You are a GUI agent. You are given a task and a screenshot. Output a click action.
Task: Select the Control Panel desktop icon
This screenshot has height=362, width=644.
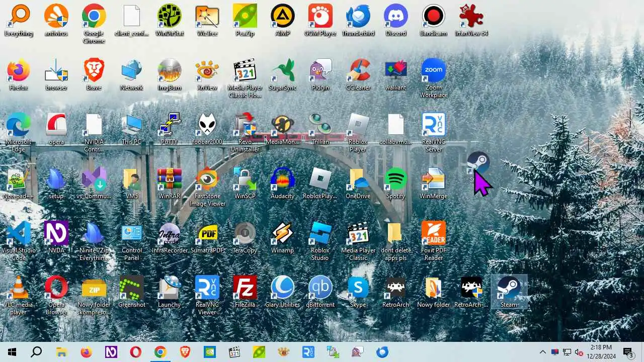132,241
